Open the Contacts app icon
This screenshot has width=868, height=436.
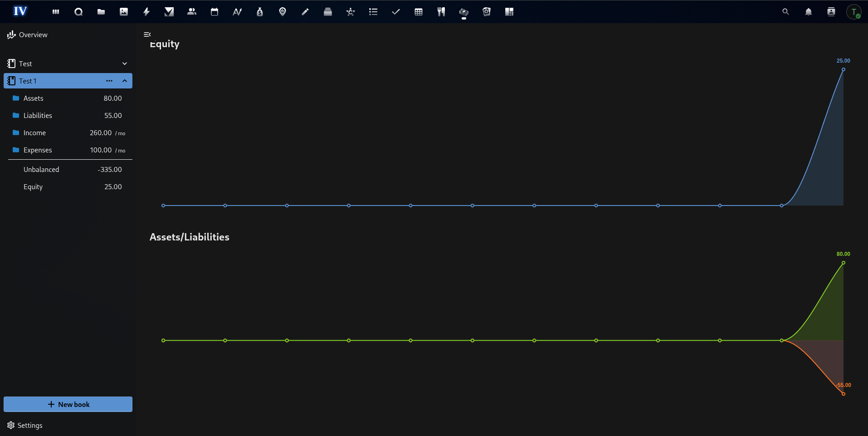(x=191, y=12)
